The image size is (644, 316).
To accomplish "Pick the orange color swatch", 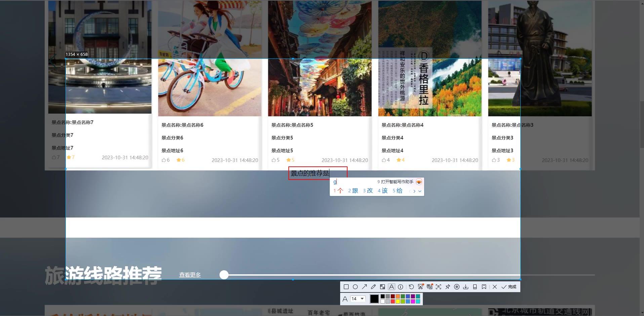I will point(398,297).
